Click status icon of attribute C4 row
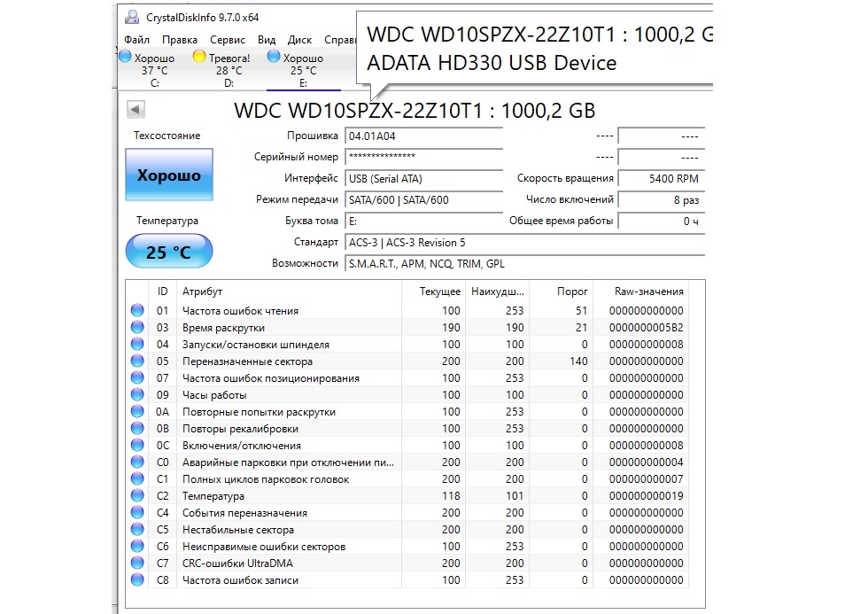The image size is (868, 614). tap(137, 512)
